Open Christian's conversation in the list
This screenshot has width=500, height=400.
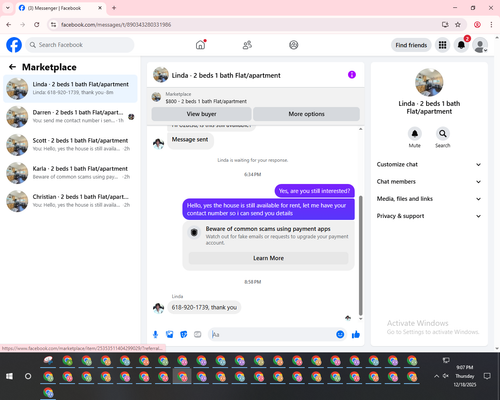coord(70,201)
